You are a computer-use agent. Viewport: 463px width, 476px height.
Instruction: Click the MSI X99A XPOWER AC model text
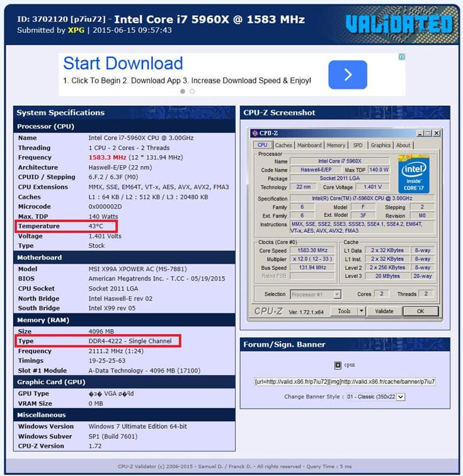pyautogui.click(x=137, y=269)
